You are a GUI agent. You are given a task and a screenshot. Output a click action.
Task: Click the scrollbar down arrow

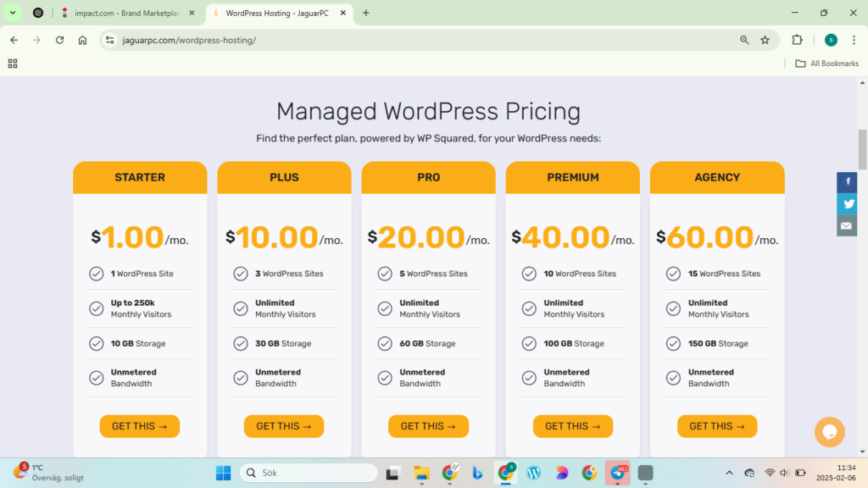[862, 452]
